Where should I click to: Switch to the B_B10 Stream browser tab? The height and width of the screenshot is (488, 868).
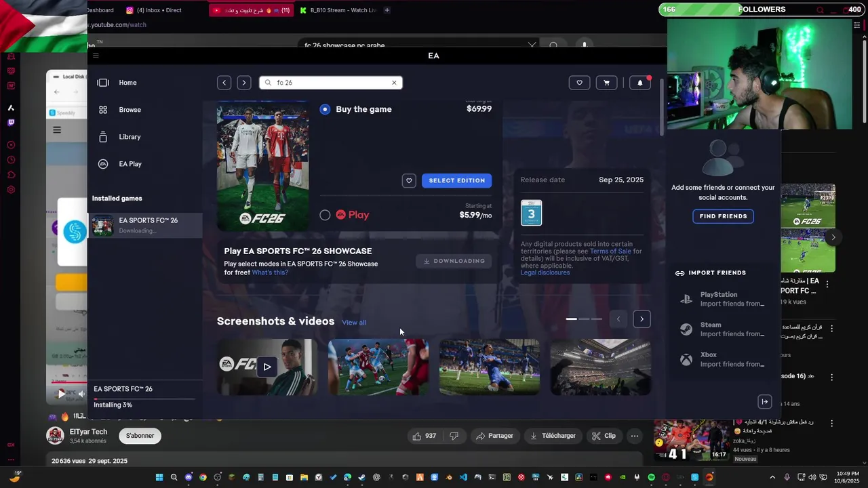click(x=338, y=10)
